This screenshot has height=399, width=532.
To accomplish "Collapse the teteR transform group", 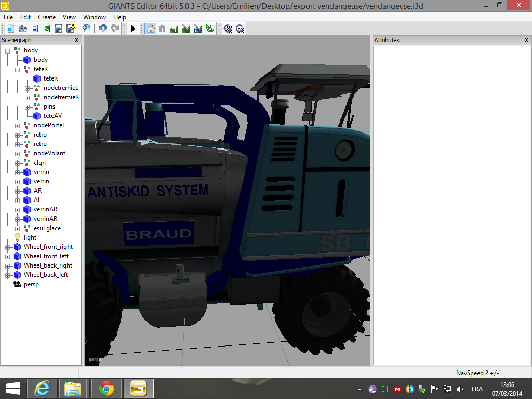I will [17, 70].
